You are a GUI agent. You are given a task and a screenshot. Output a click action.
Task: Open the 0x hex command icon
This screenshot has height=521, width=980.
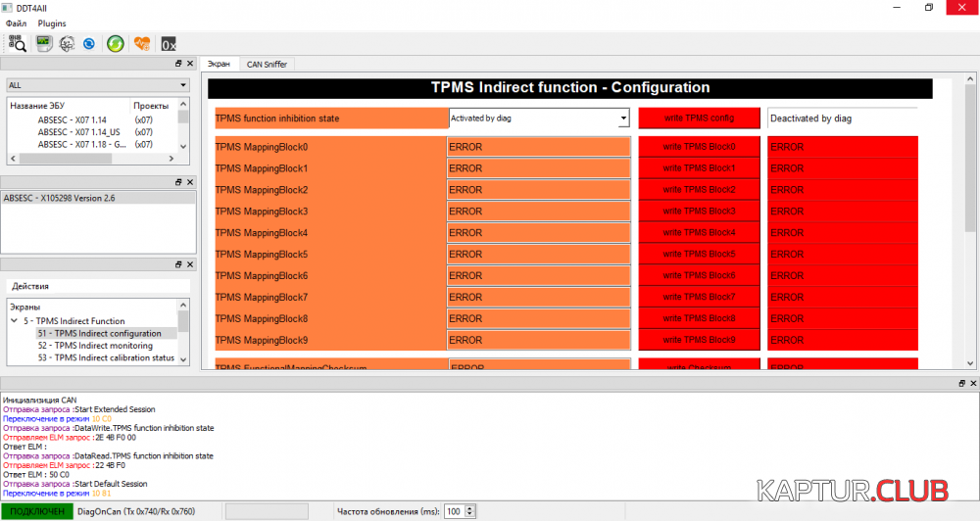coord(169,43)
